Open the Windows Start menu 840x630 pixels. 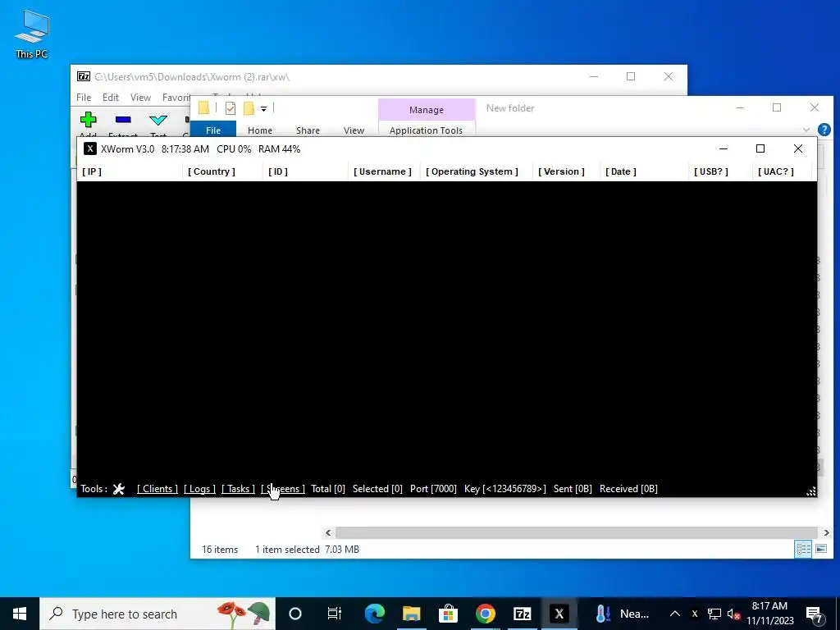pos(20,614)
